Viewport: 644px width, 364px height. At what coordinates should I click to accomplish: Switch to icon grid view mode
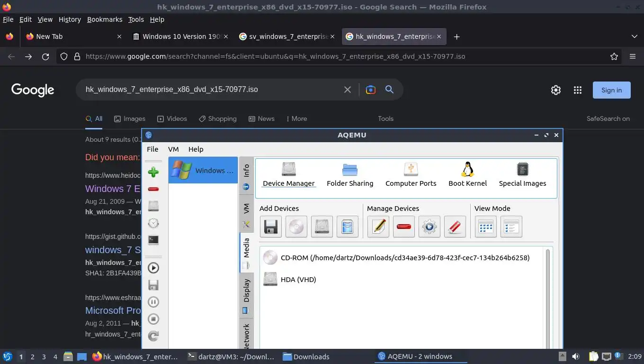click(486, 227)
